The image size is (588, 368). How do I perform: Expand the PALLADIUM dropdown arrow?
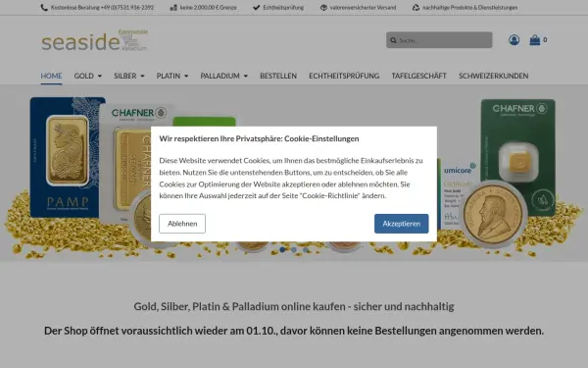pyautogui.click(x=246, y=77)
